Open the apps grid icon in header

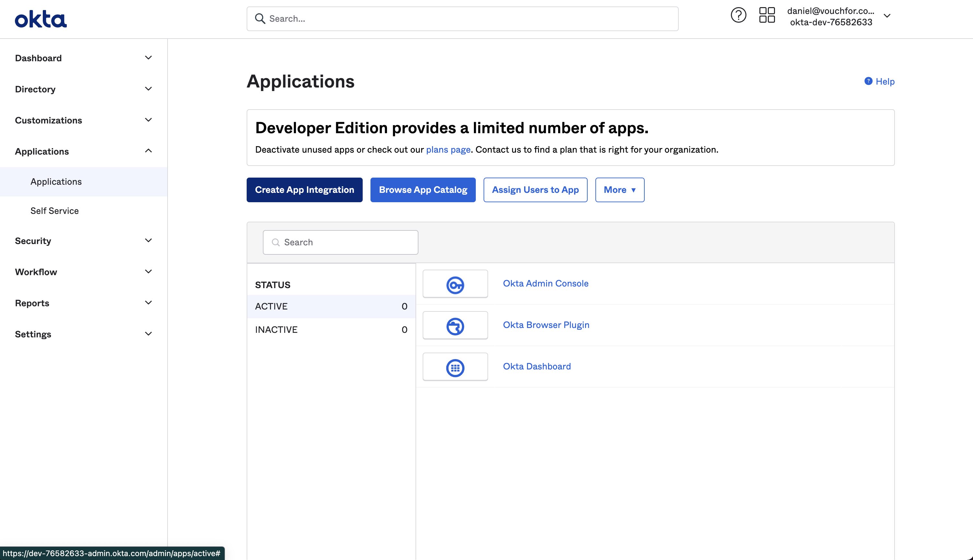pyautogui.click(x=767, y=15)
